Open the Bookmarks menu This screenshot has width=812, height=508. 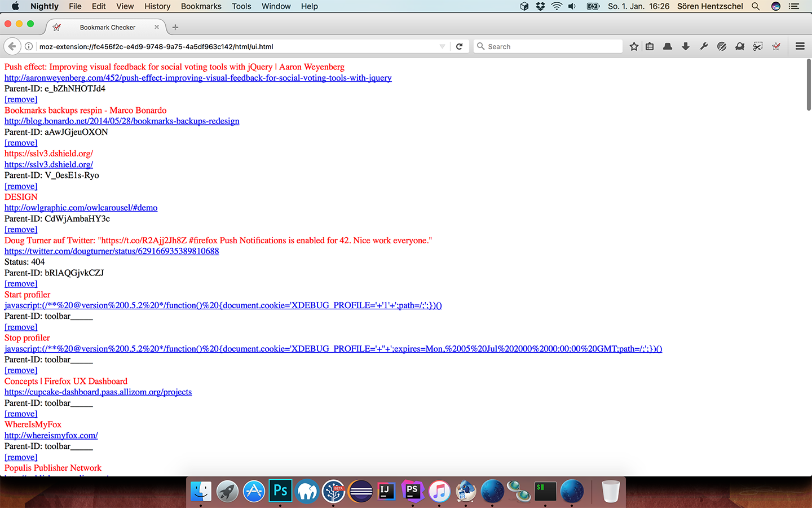[x=201, y=6]
